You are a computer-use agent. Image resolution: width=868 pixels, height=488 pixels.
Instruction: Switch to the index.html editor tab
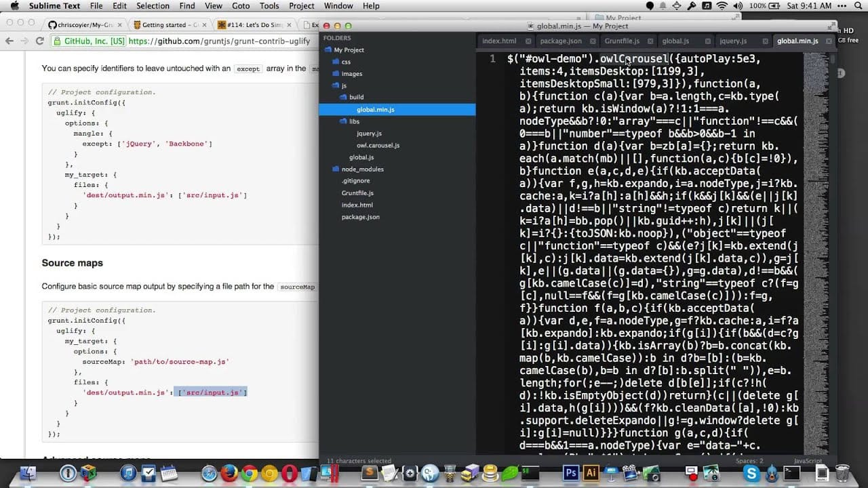tap(499, 41)
